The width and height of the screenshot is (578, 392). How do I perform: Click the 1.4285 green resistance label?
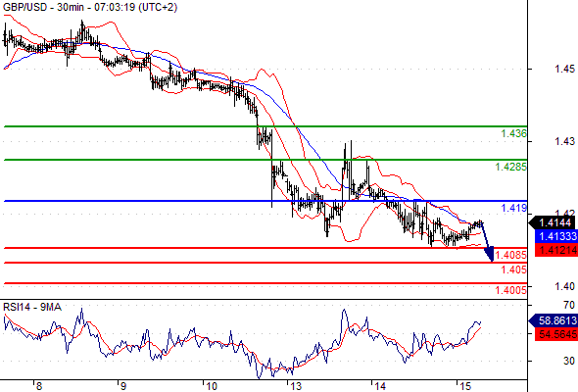tap(511, 167)
